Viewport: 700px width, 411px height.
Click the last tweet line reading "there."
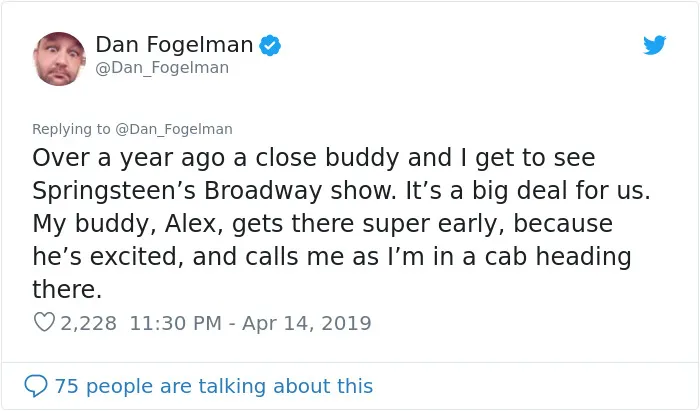point(67,289)
